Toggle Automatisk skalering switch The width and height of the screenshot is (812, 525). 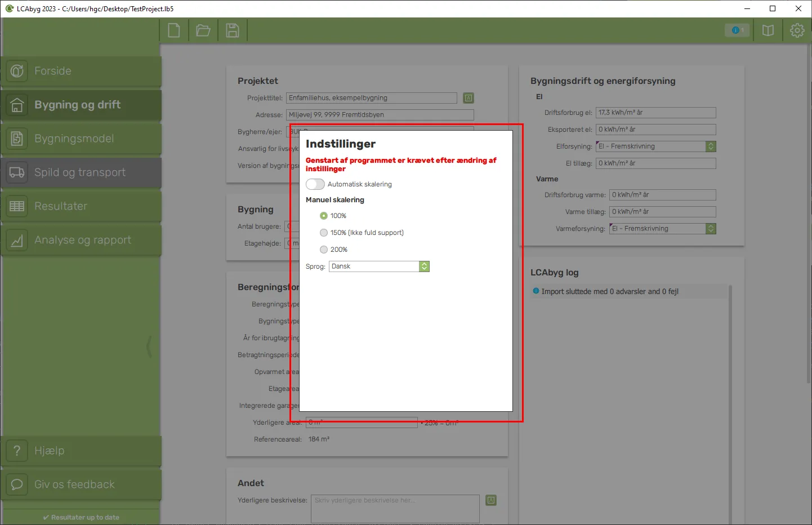click(315, 184)
